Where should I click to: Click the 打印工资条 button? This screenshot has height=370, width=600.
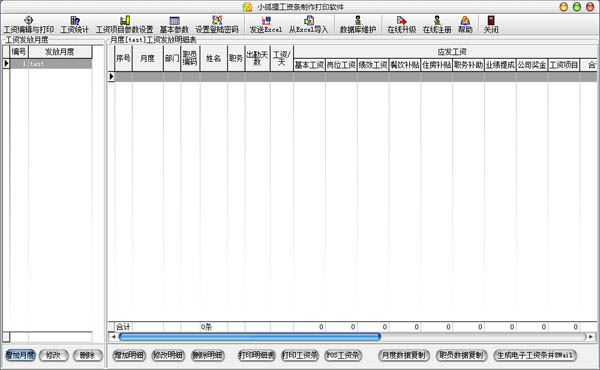coord(300,355)
